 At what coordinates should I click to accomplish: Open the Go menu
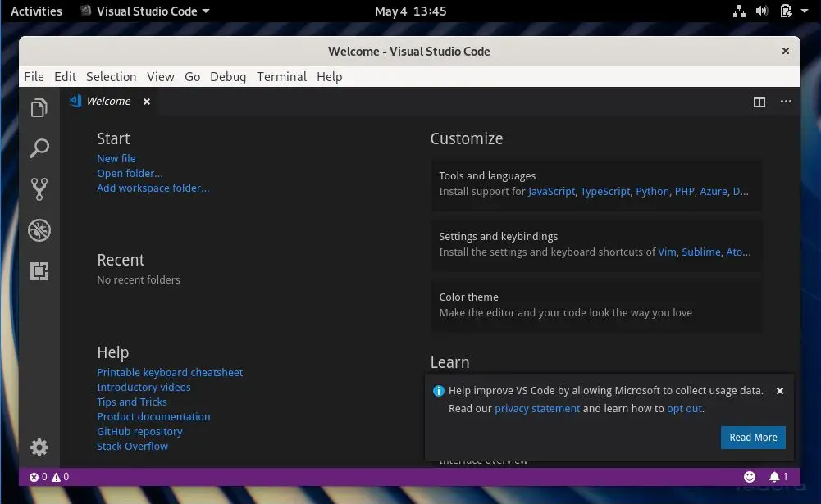192,77
